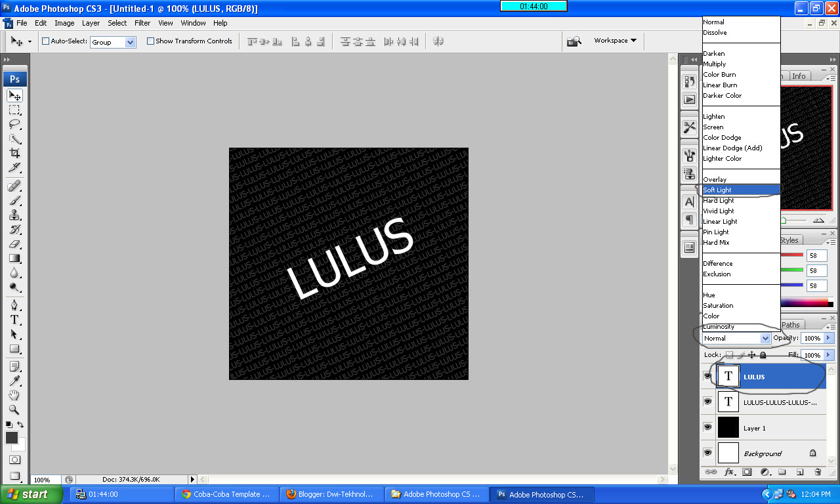
Task: Select the Magic Wand tool
Action: tap(14, 138)
